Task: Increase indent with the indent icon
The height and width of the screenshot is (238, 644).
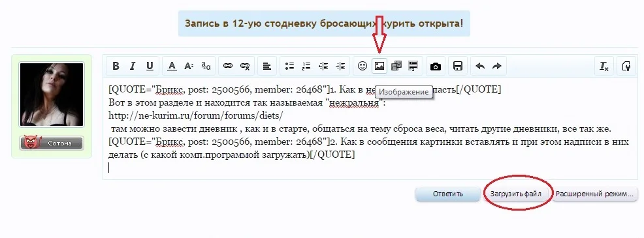Action: [340, 66]
